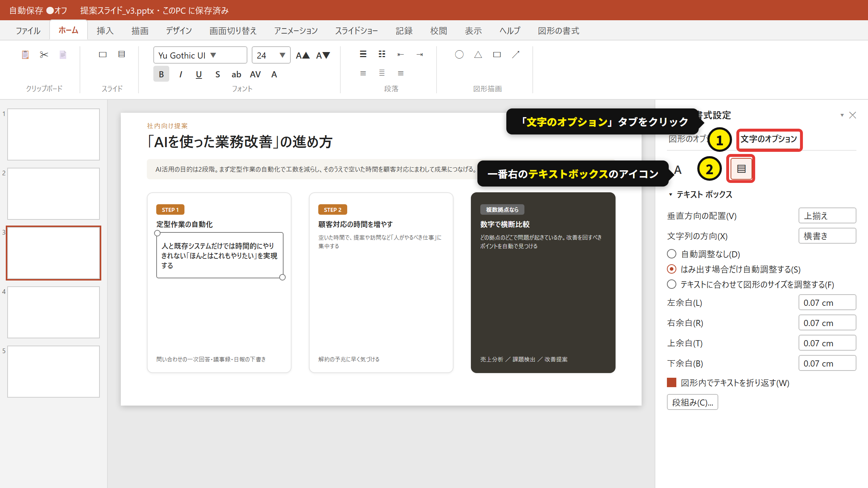Select slide 2 thumbnail
Image resolution: width=868 pixels, height=488 pixels.
[54, 194]
